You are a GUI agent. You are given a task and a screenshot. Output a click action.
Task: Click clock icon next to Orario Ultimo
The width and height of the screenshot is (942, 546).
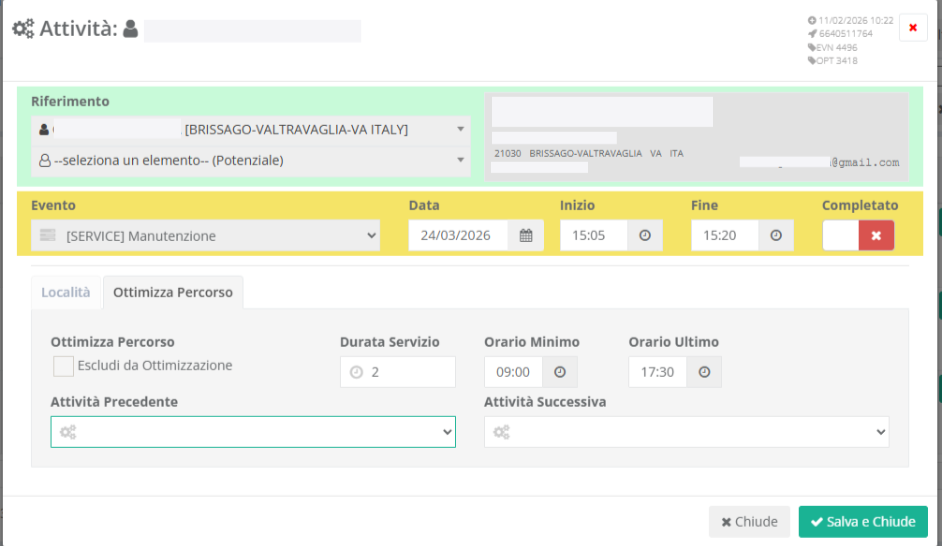[704, 372]
